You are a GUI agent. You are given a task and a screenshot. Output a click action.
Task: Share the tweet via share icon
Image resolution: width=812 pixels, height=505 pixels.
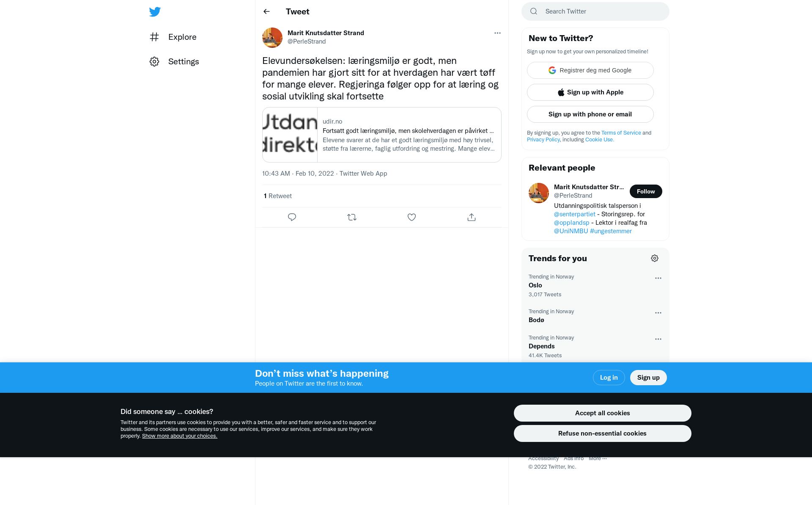[x=472, y=217]
